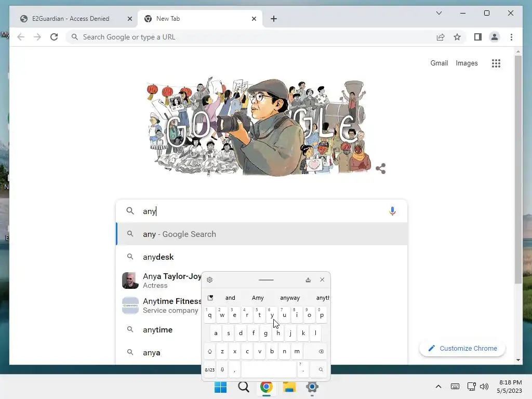The height and width of the screenshot is (399, 532).
Task: Open the Gmail link
Action: point(439,63)
